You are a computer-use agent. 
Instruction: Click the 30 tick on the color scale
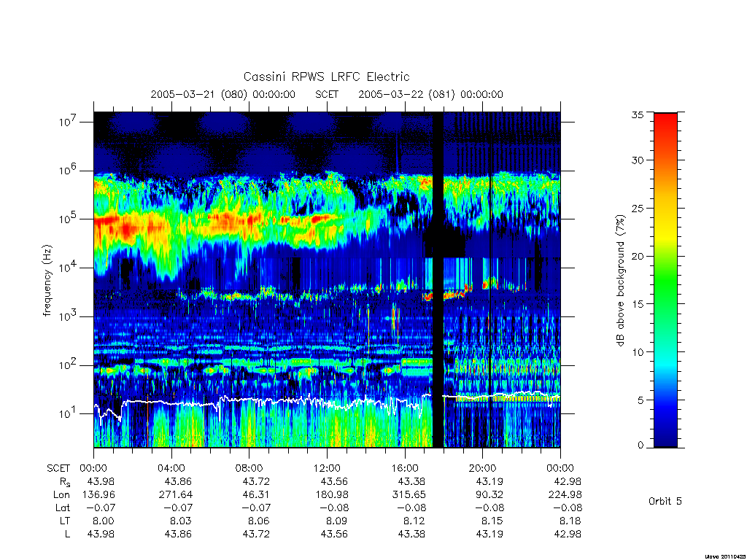point(638,160)
